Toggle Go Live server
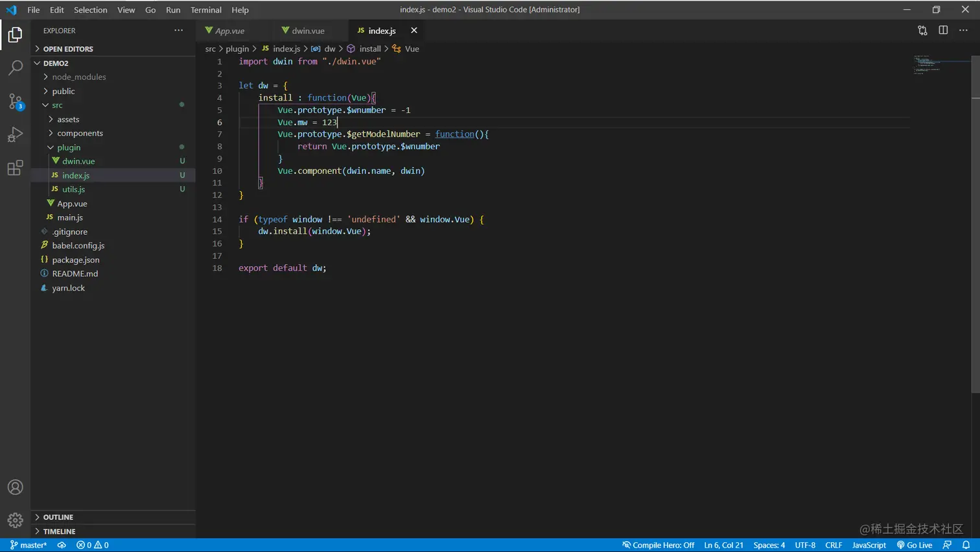 click(915, 545)
